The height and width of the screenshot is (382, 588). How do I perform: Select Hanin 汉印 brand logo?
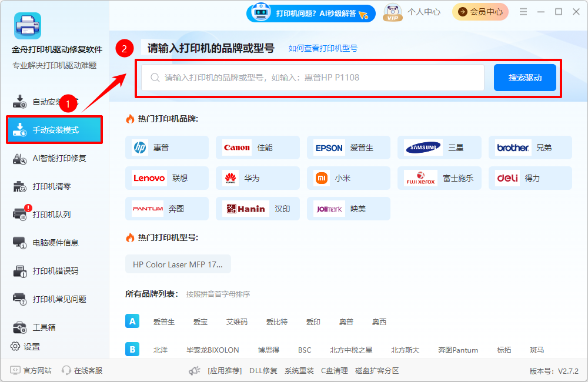click(x=246, y=209)
